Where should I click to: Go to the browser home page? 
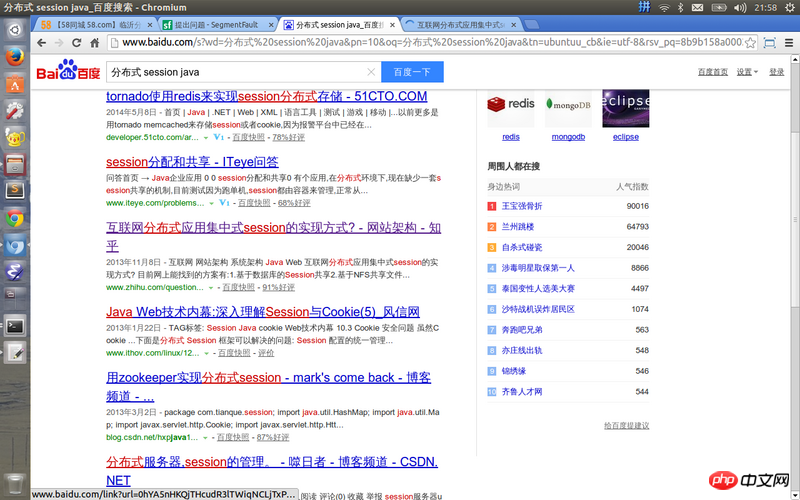tap(94, 43)
